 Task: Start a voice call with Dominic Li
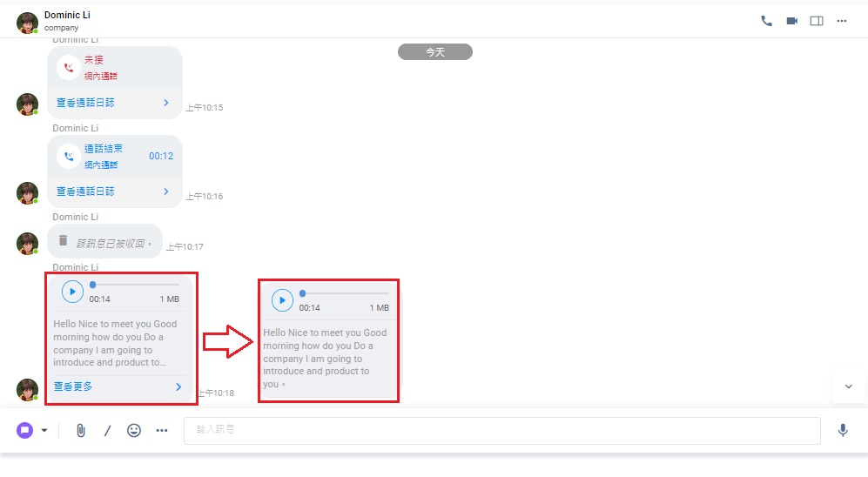point(766,21)
